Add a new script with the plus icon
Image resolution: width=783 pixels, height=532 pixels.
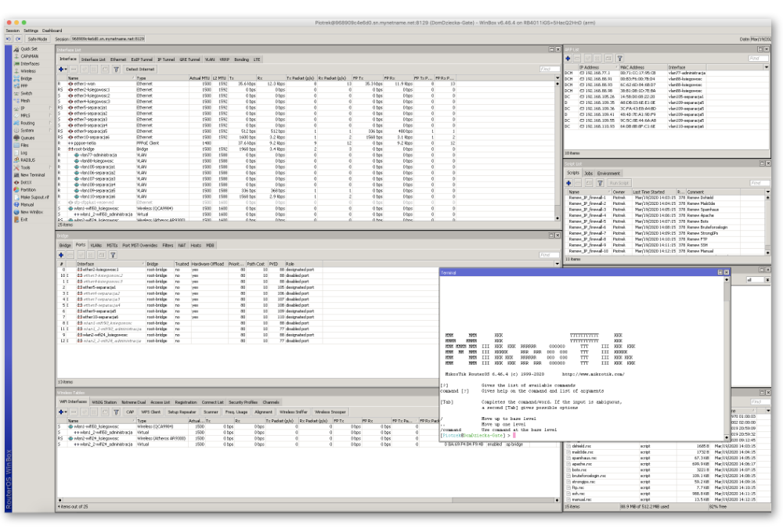pos(569,182)
